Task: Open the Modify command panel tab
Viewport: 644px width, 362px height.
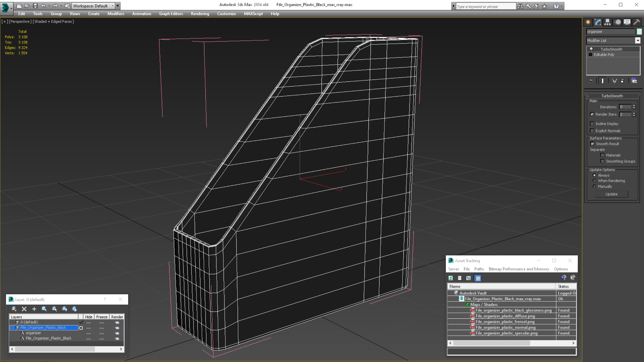Action: 598,22
